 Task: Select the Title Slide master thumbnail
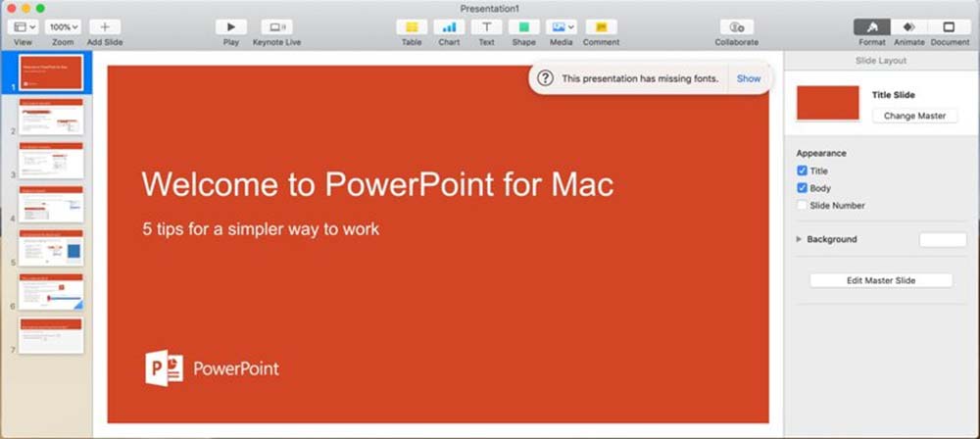click(x=827, y=103)
